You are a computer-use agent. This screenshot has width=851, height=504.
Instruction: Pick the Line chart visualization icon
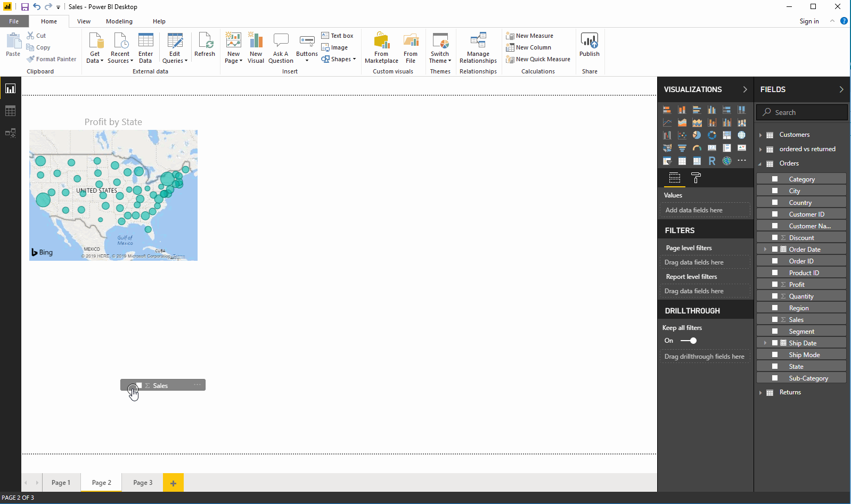tap(667, 122)
